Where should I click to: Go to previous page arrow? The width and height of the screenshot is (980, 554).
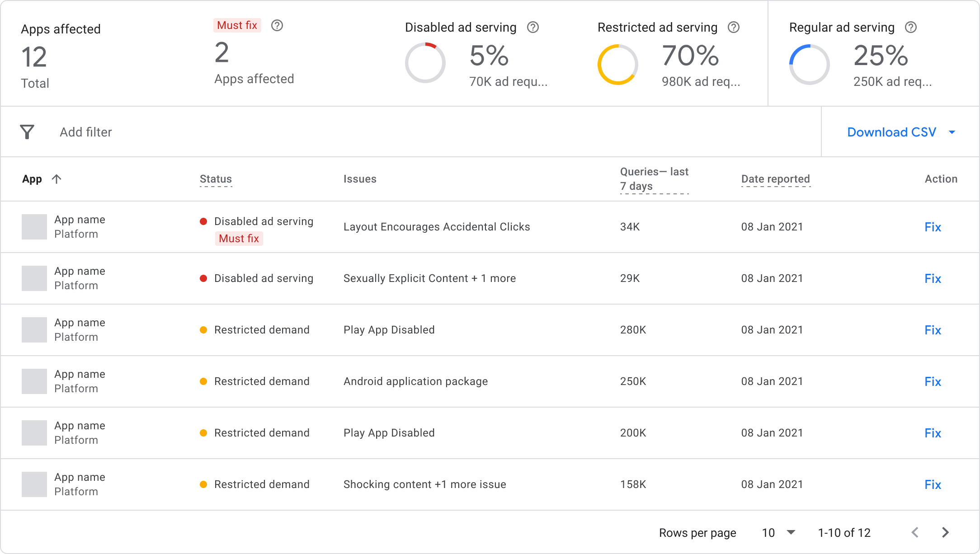(x=915, y=532)
